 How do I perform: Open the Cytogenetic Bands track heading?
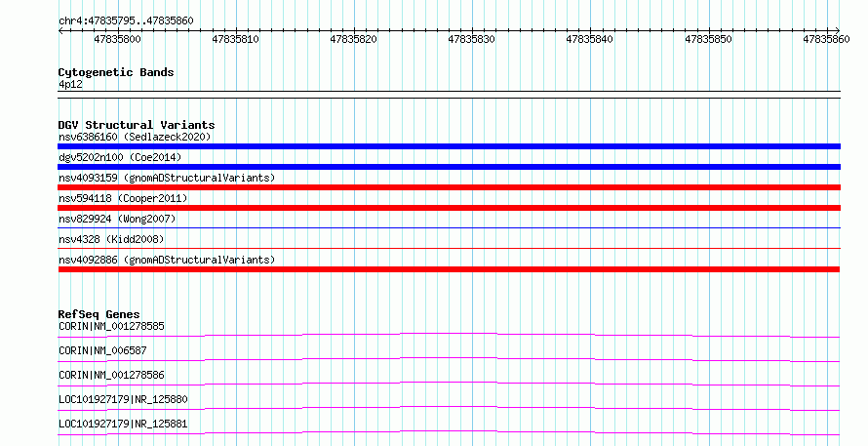[x=116, y=72]
